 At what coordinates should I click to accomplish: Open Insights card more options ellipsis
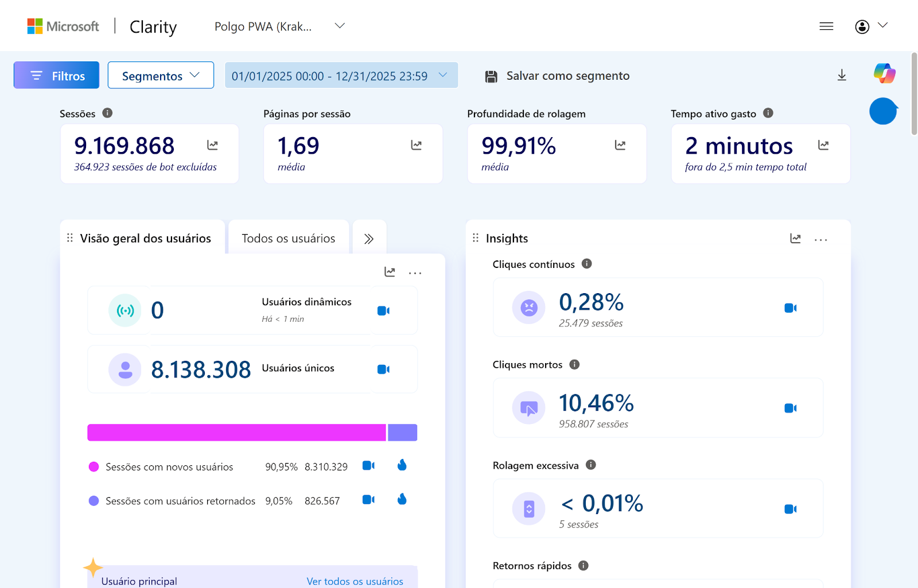tap(820, 239)
